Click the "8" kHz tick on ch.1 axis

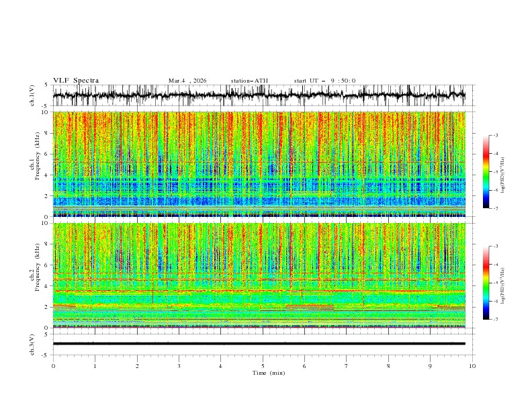pos(48,133)
